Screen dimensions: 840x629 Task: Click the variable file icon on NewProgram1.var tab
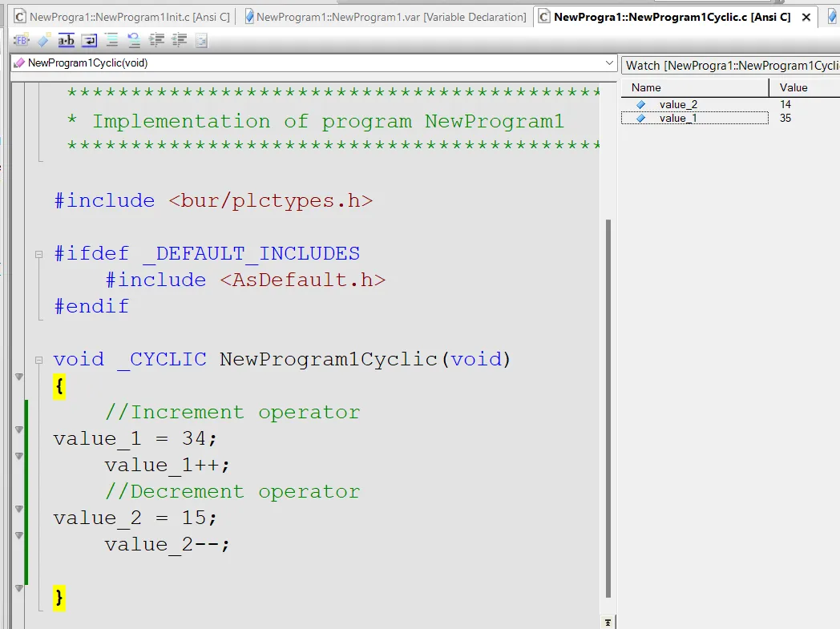click(x=249, y=17)
